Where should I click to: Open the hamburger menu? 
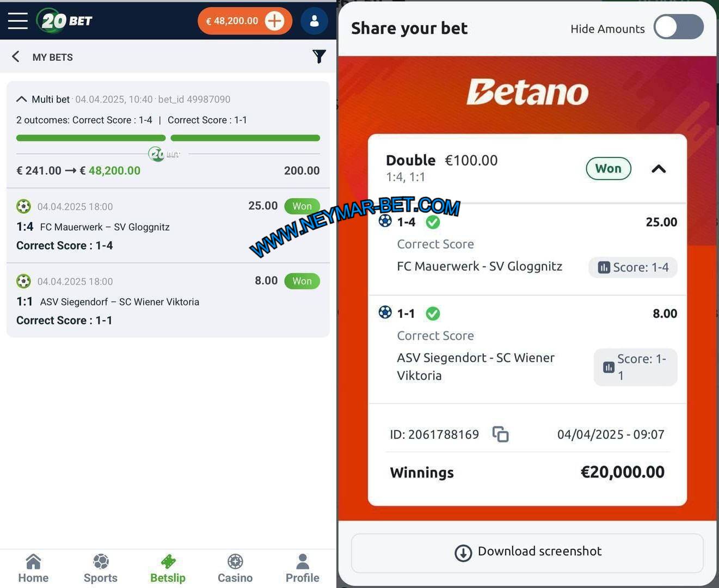(x=17, y=21)
